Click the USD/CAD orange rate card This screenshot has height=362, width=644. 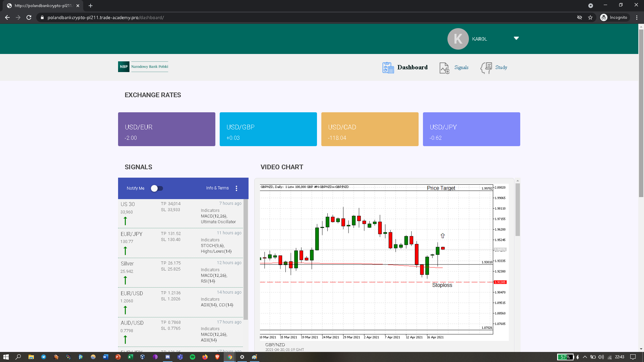(370, 129)
